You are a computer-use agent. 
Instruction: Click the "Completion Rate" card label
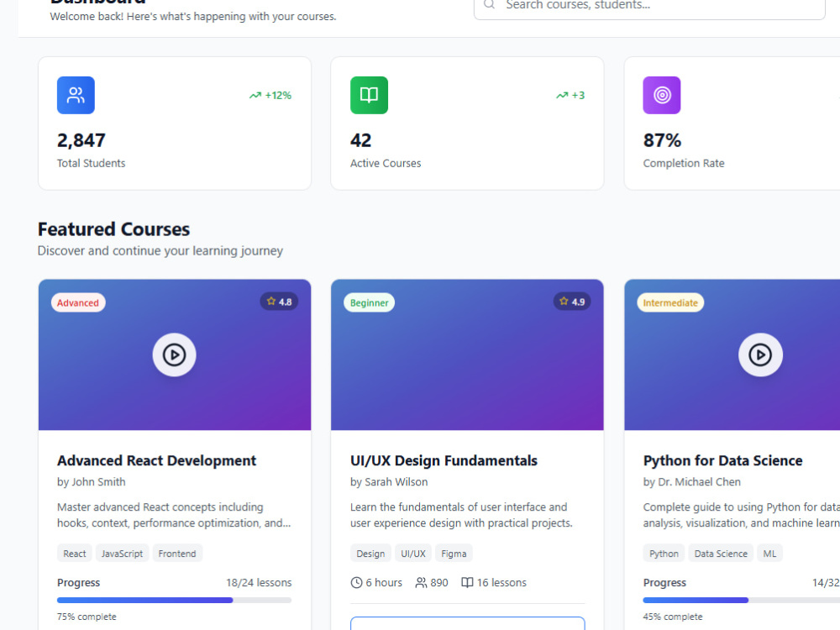tap(684, 163)
